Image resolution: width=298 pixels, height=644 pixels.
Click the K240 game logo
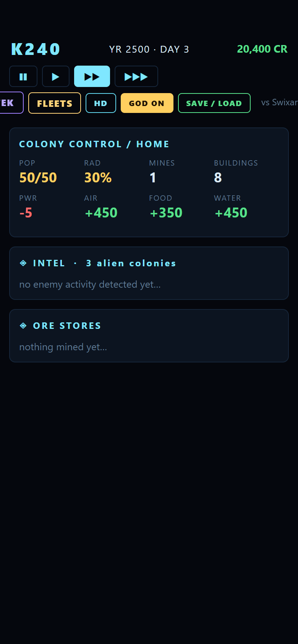coord(36,49)
